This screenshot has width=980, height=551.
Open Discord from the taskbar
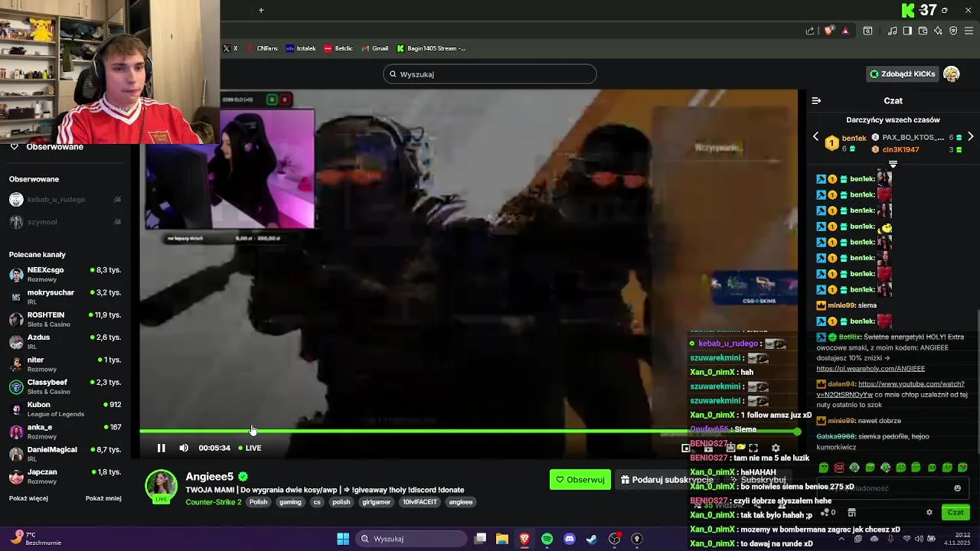[569, 539]
